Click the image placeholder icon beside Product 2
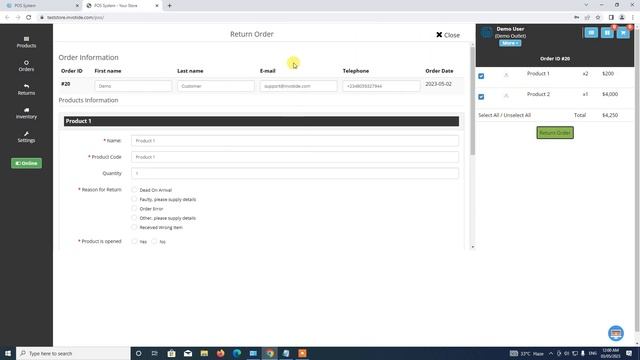 506,96
